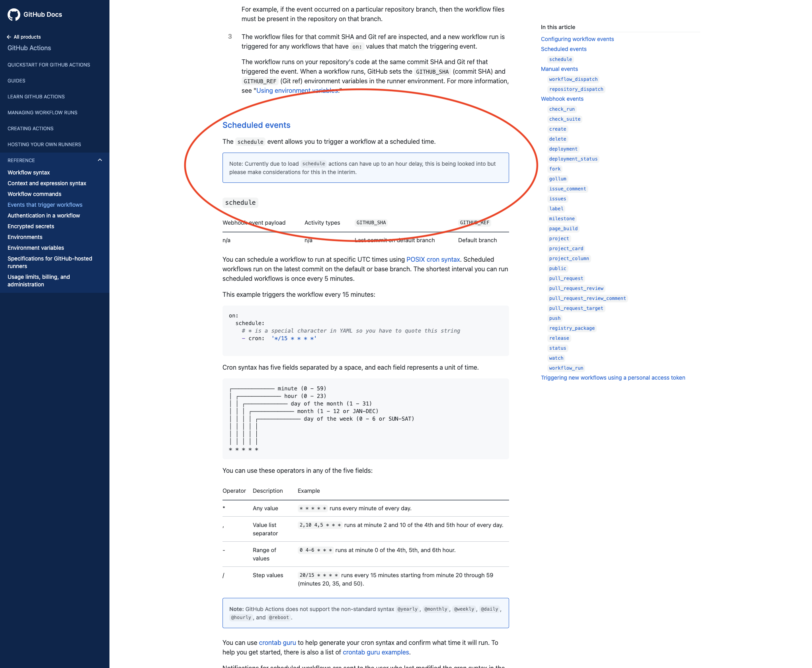812x668 pixels.
Task: Select Environments in sidebar
Action: click(25, 237)
